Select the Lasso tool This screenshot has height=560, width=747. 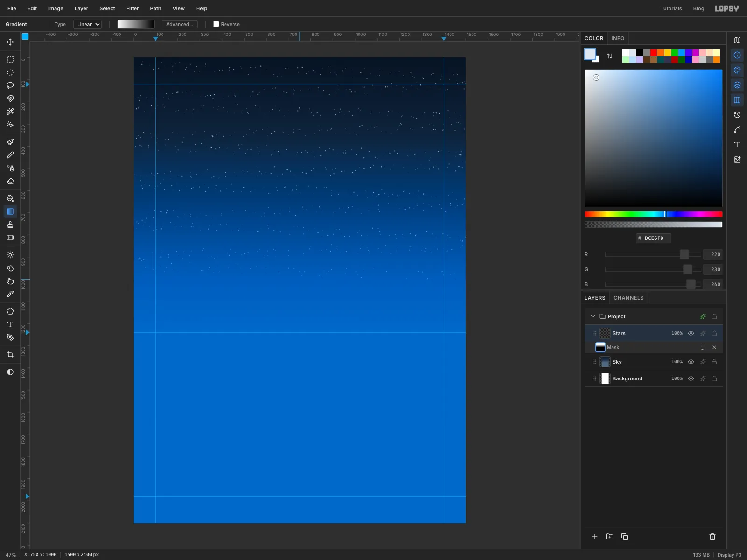click(10, 85)
